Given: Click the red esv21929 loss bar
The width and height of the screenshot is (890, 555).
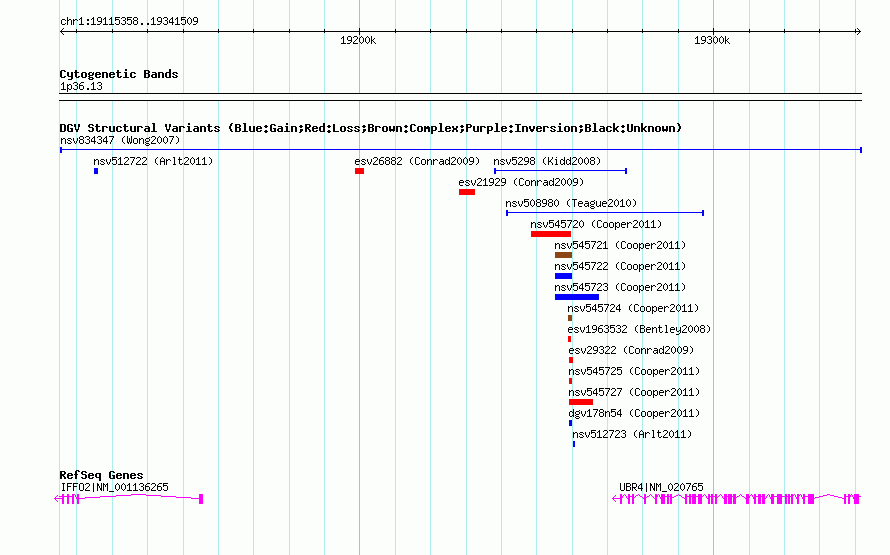Looking at the screenshot, I should [x=467, y=192].
